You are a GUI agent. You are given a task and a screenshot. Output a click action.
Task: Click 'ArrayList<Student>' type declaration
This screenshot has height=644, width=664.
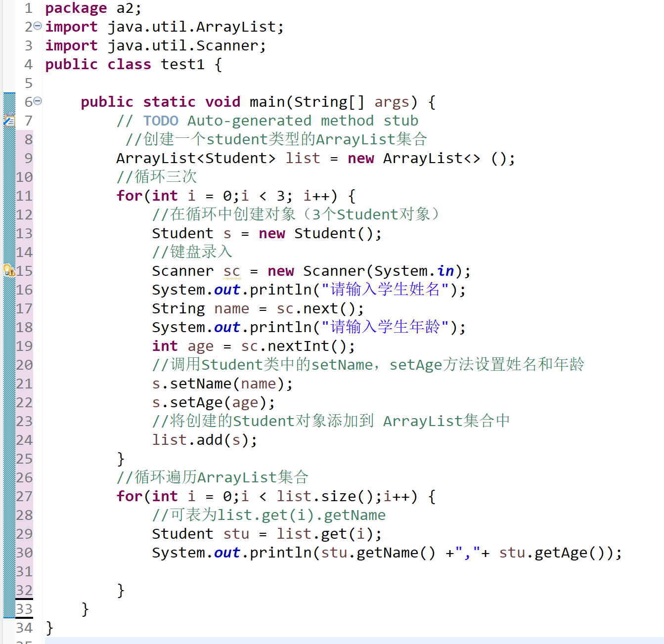[196, 158]
